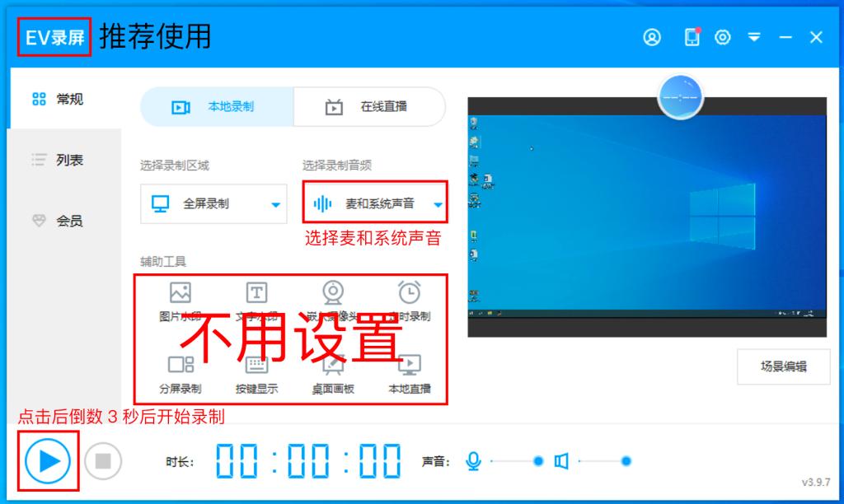The width and height of the screenshot is (844, 504).
Task: Click the local live stream (本地直播) icon
Action: [409, 365]
